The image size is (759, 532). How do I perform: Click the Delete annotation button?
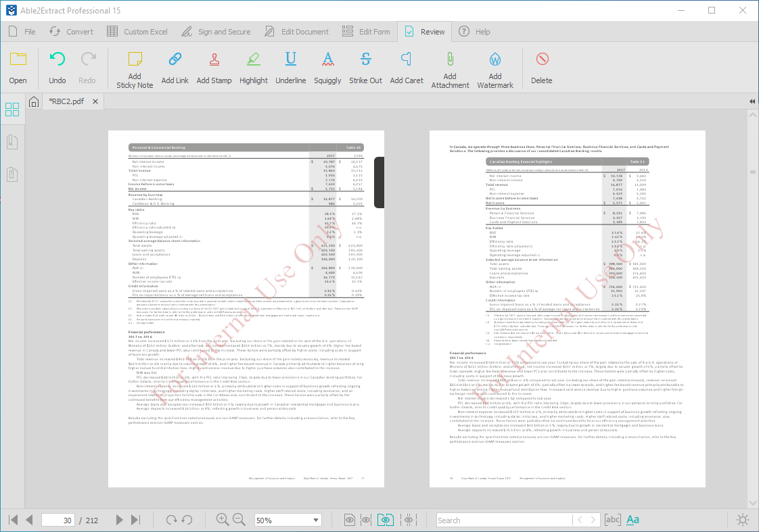pyautogui.click(x=541, y=69)
